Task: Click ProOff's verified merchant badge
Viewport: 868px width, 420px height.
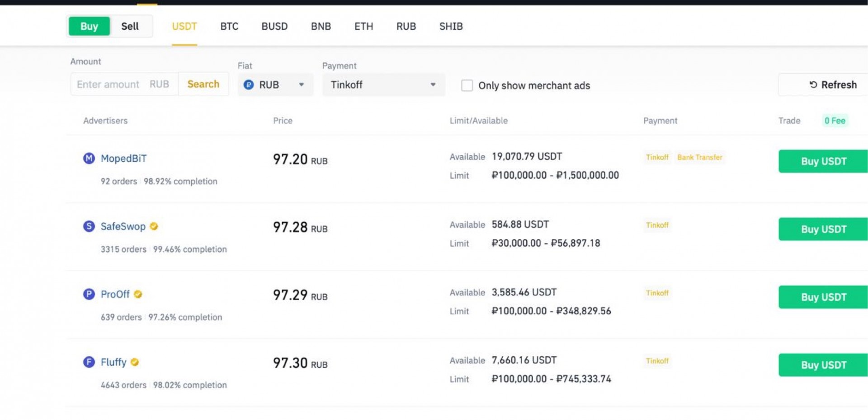Action: (138, 294)
